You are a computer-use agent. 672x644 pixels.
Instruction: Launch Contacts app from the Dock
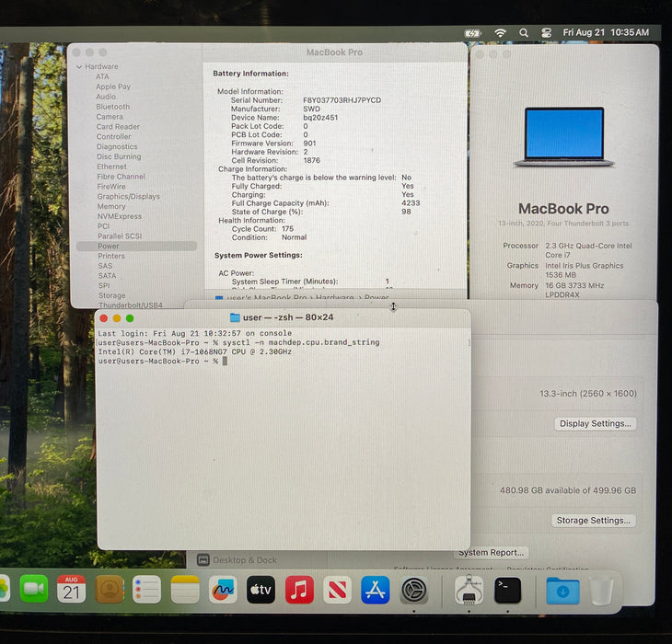(110, 589)
